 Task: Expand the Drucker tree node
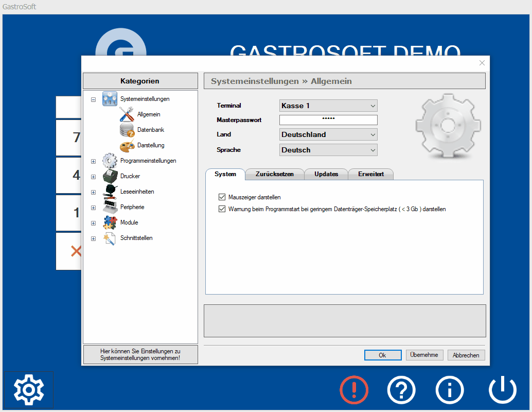[x=93, y=177]
